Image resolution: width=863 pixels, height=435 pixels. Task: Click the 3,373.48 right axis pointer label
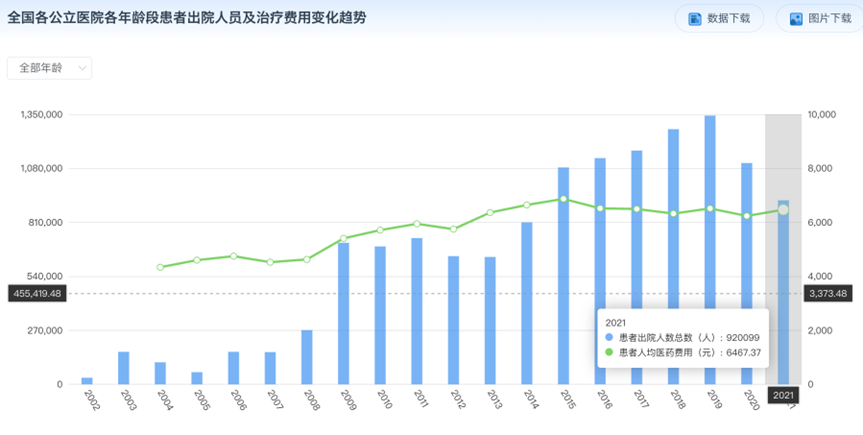click(828, 293)
